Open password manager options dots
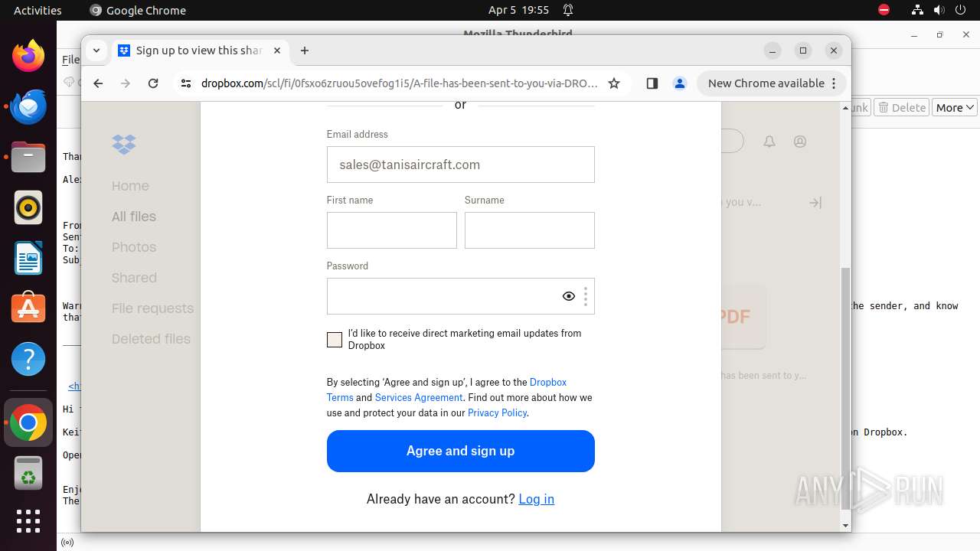The width and height of the screenshot is (980, 551). (586, 296)
